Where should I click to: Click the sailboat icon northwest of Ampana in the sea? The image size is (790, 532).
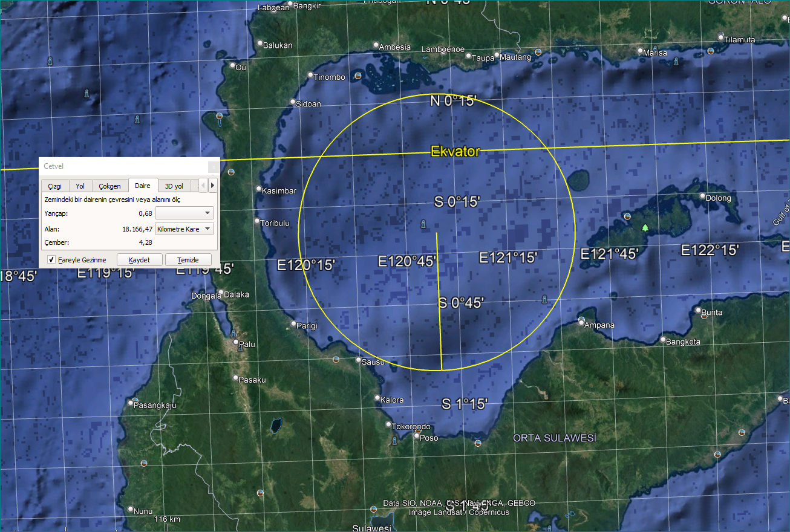pos(544,299)
